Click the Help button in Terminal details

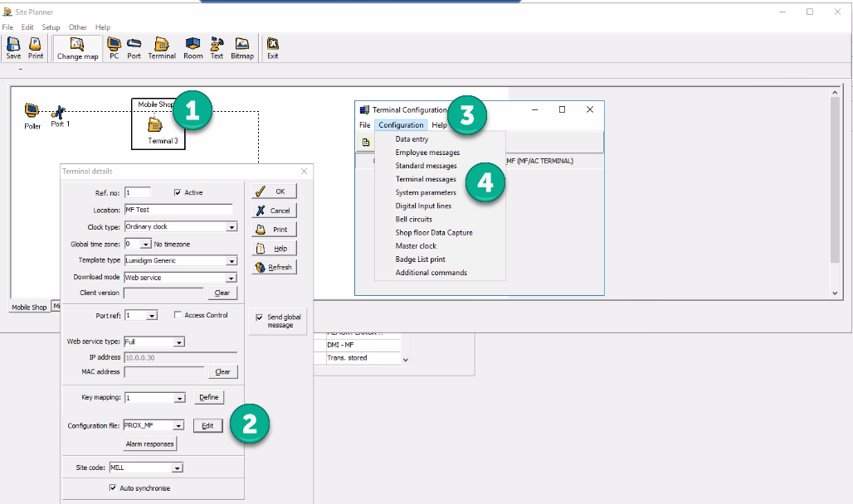tap(274, 249)
